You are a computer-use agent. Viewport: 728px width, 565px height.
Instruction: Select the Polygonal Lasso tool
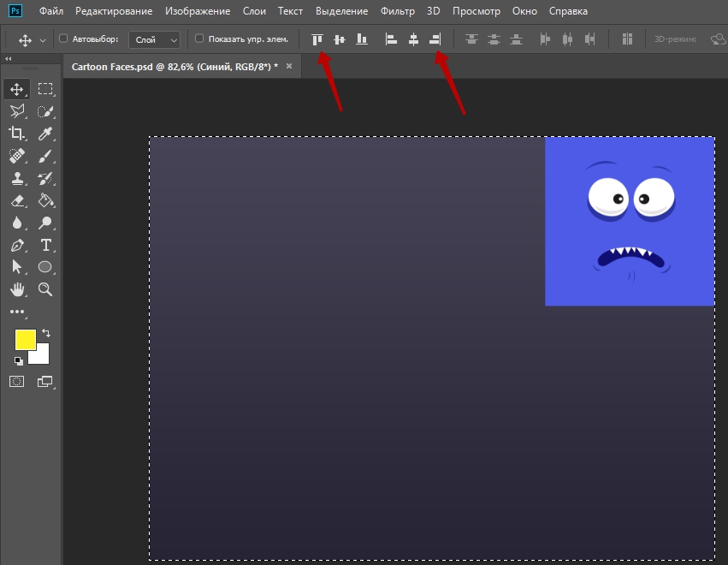[17, 111]
